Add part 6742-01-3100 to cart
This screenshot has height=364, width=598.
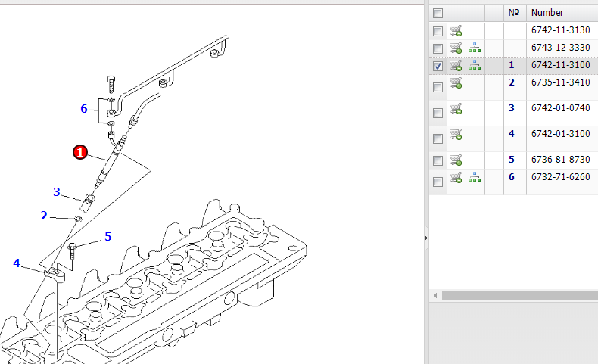[456, 134]
